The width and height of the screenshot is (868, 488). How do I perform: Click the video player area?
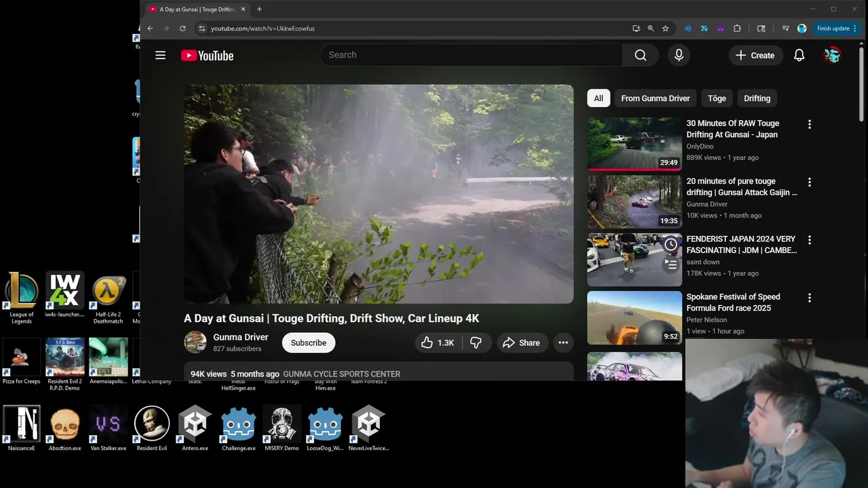pyautogui.click(x=378, y=194)
